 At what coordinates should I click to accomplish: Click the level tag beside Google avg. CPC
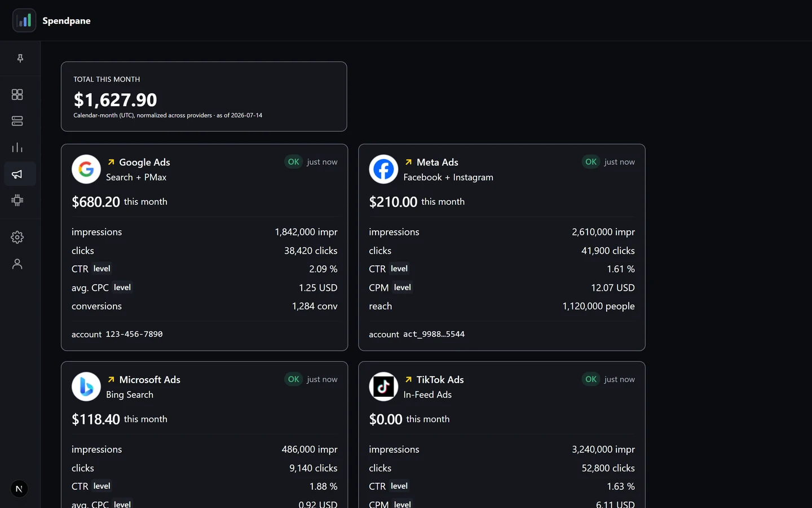(x=122, y=287)
